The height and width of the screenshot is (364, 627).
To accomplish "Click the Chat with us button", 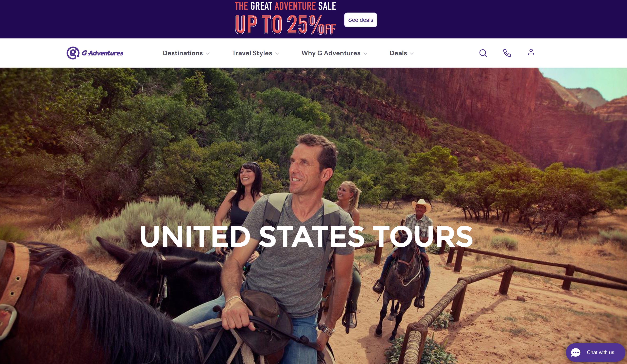I will (x=596, y=352).
